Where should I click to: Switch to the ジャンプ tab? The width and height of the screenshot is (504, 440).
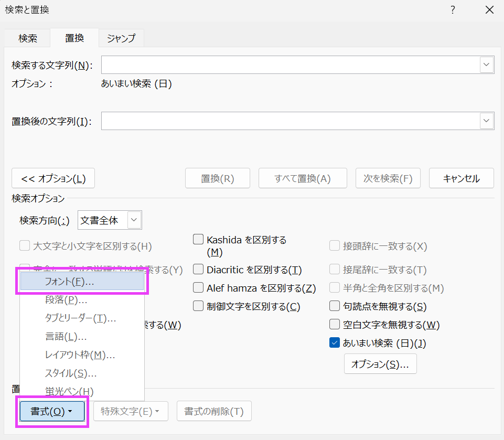click(x=121, y=38)
